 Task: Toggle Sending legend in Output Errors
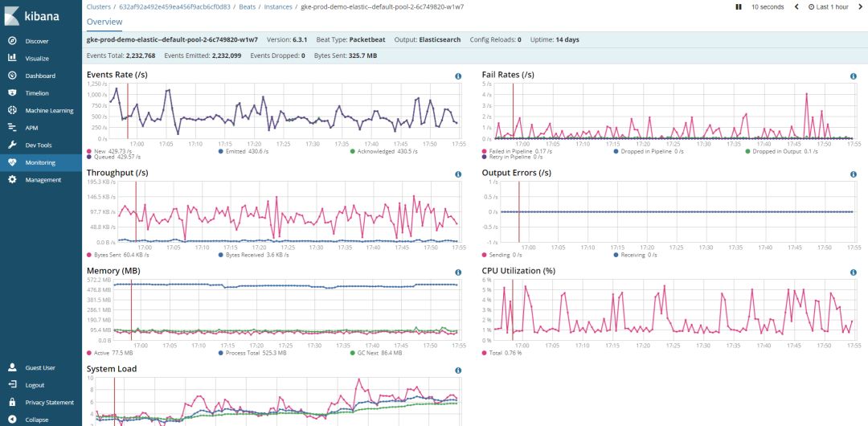pos(502,255)
